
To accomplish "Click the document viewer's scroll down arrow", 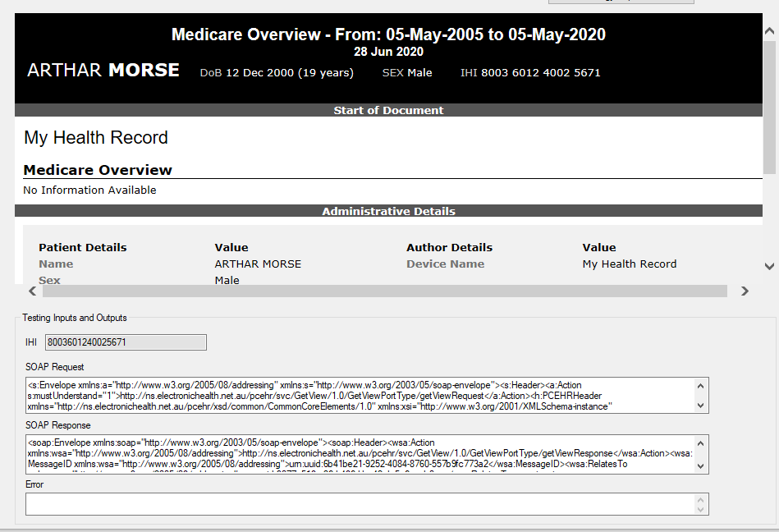I will [769, 266].
